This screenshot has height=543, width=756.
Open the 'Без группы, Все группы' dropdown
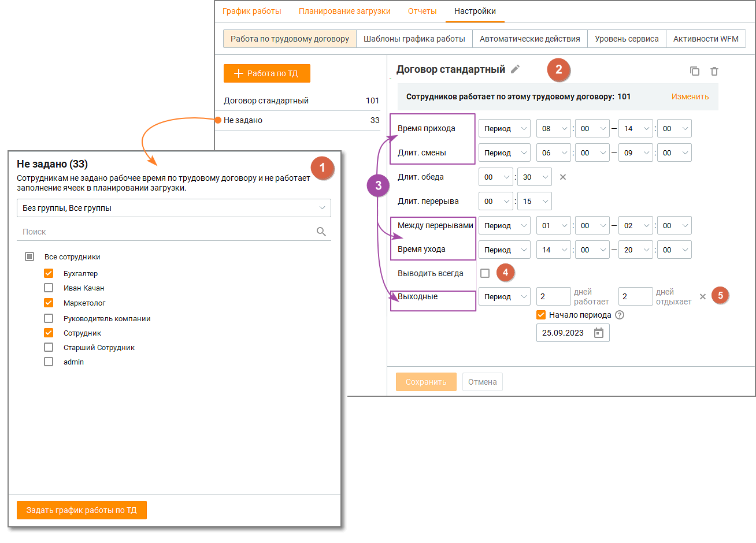(174, 208)
